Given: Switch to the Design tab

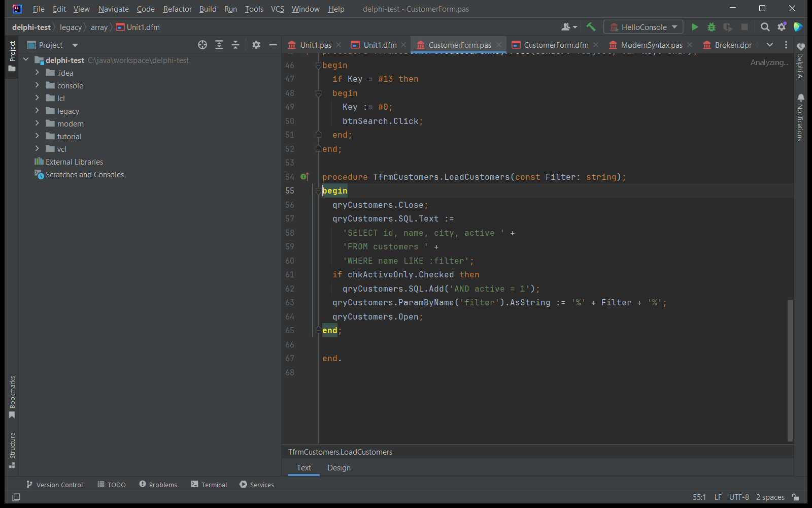Looking at the screenshot, I should [x=339, y=467].
